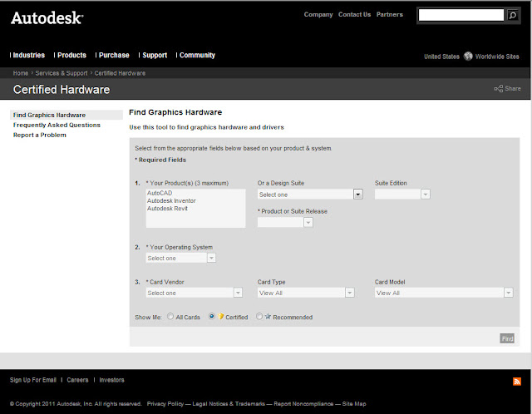Click the Share icon
This screenshot has width=532, height=414.
[499, 89]
